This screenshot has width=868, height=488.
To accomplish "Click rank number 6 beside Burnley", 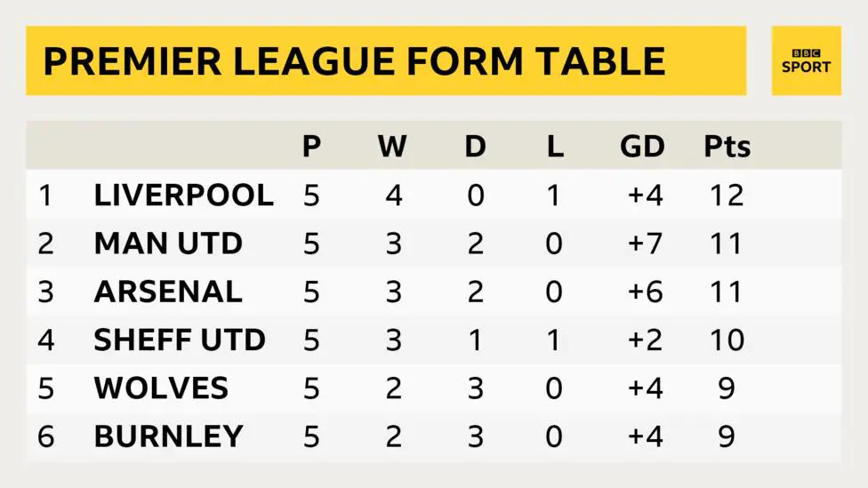I will click(46, 436).
